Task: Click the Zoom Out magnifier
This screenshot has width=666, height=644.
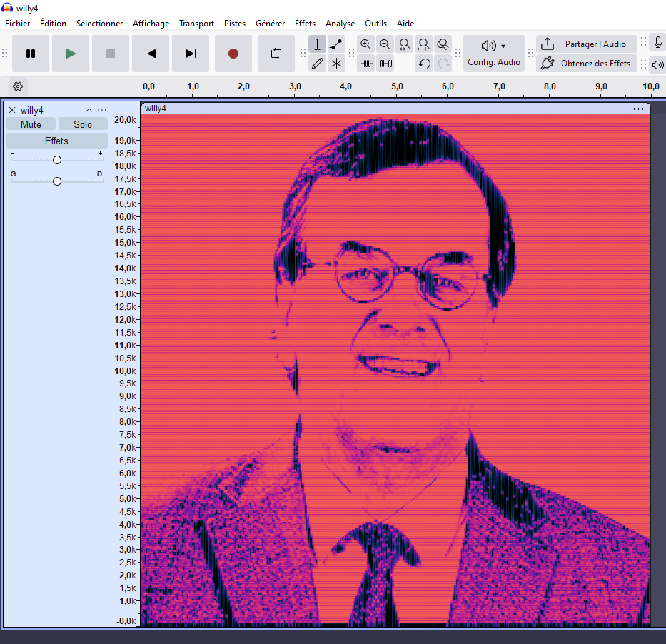Action: point(385,44)
